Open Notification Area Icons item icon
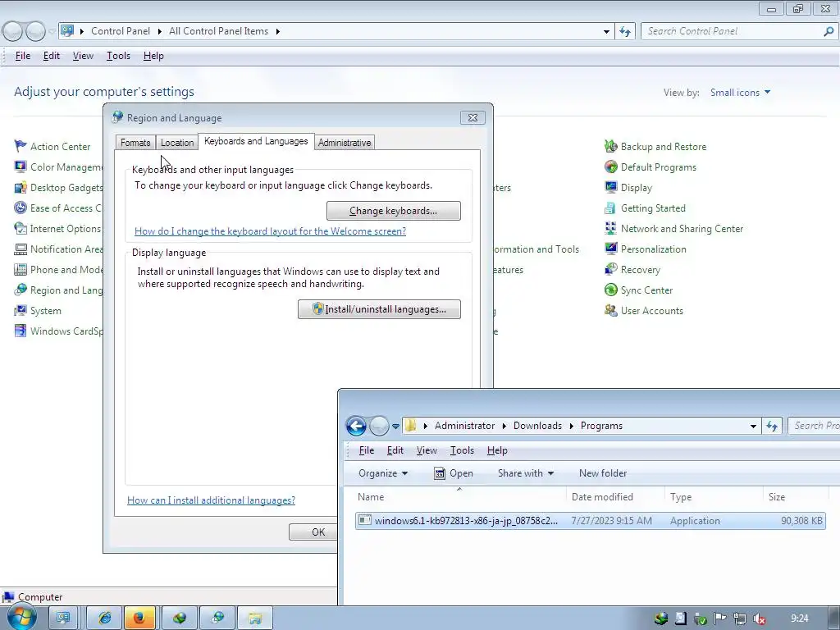Viewport: 840px width, 630px height. [21, 249]
